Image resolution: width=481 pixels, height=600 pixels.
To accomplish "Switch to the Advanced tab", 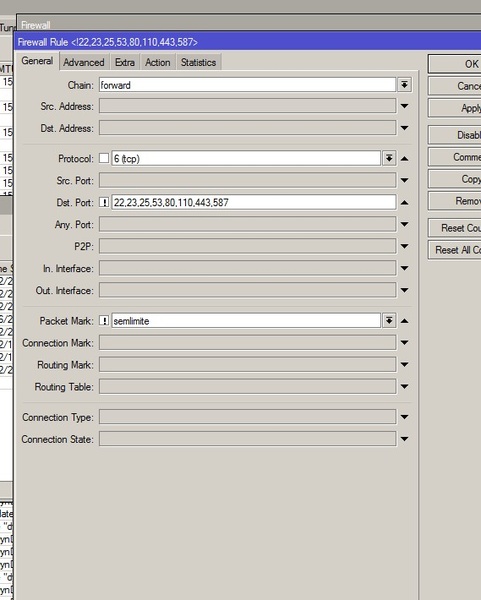I will pyautogui.click(x=84, y=62).
